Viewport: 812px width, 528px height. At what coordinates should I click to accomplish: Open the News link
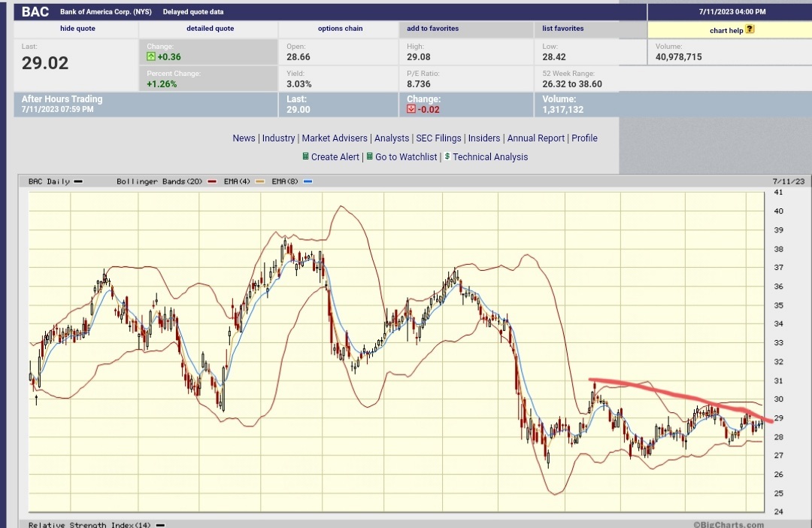tap(244, 138)
